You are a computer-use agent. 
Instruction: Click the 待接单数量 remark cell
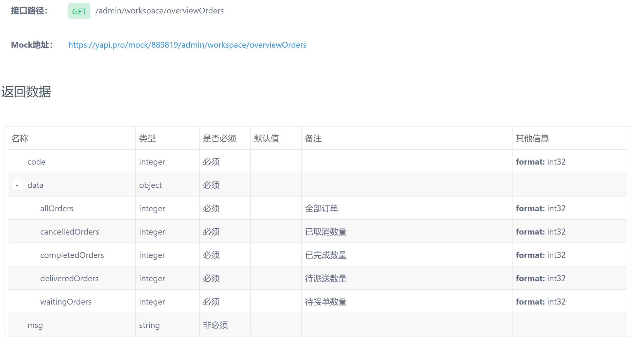(326, 302)
